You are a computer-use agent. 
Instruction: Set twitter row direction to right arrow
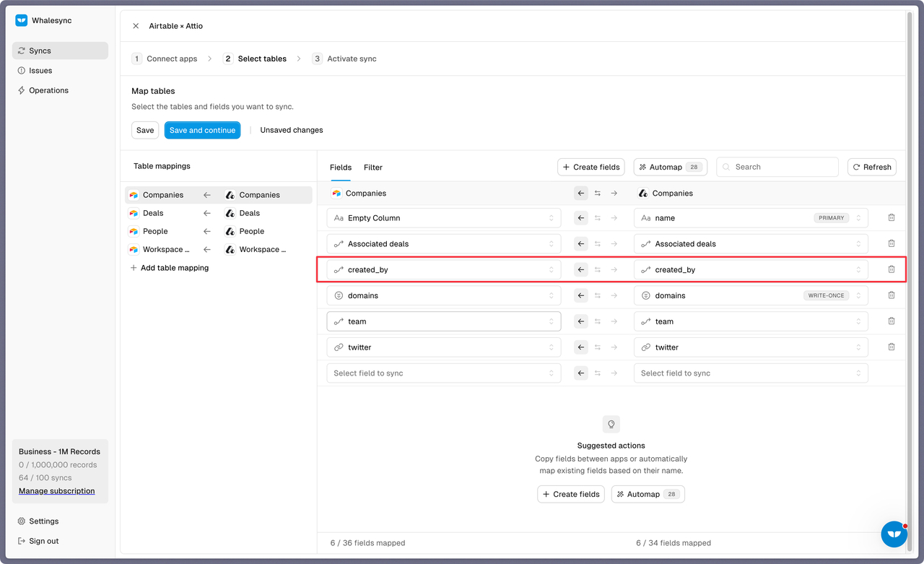(614, 347)
